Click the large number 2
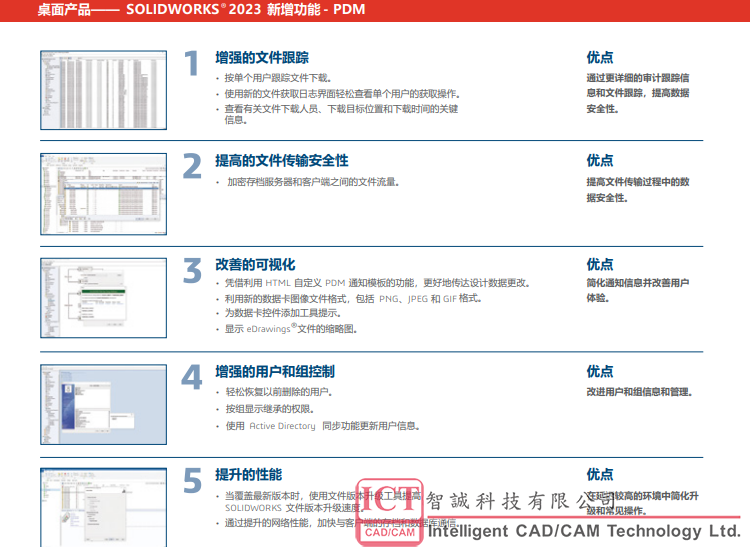The image size is (750, 547). 192,166
